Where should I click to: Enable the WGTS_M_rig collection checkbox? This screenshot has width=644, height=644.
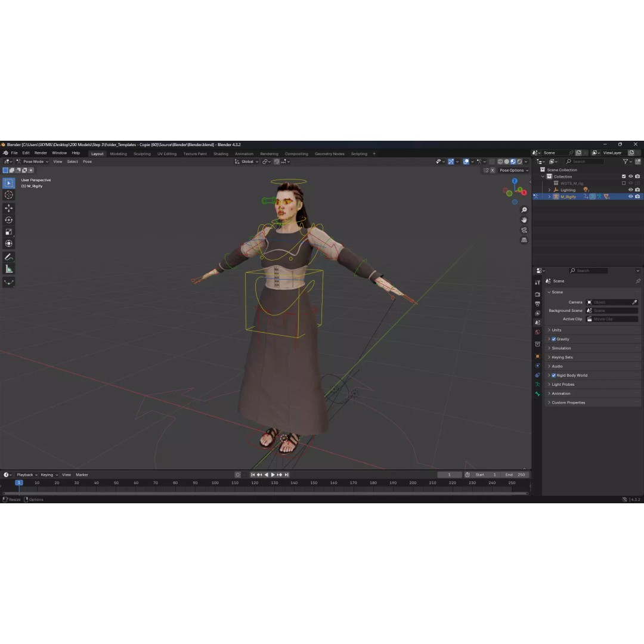[624, 183]
